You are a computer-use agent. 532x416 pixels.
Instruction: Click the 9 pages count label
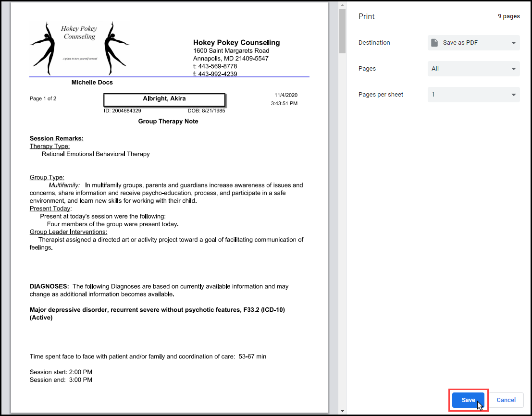point(508,16)
